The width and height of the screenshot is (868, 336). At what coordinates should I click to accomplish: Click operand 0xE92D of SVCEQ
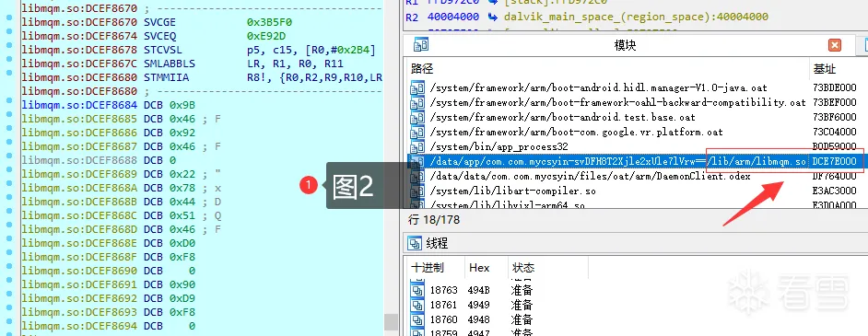[266, 37]
